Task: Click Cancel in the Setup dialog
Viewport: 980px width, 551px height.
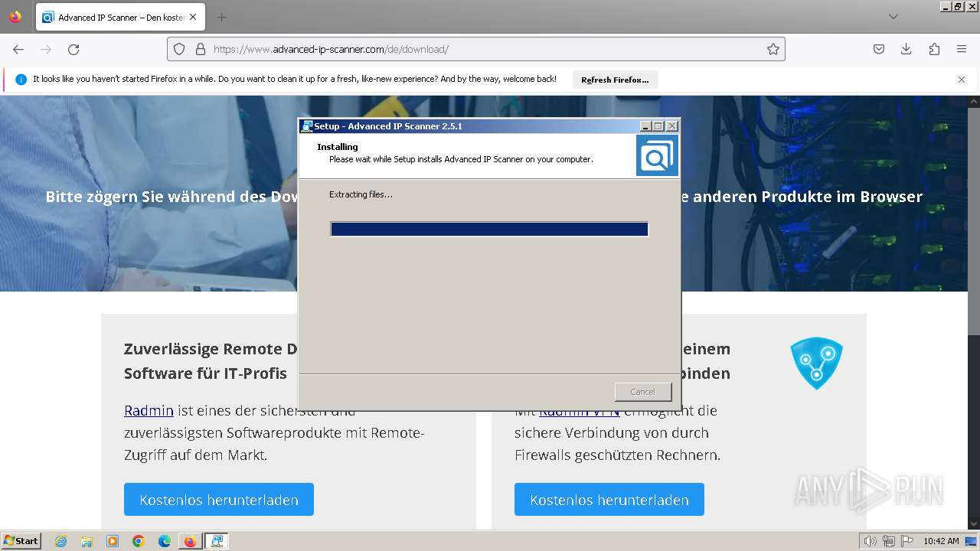Action: click(642, 392)
